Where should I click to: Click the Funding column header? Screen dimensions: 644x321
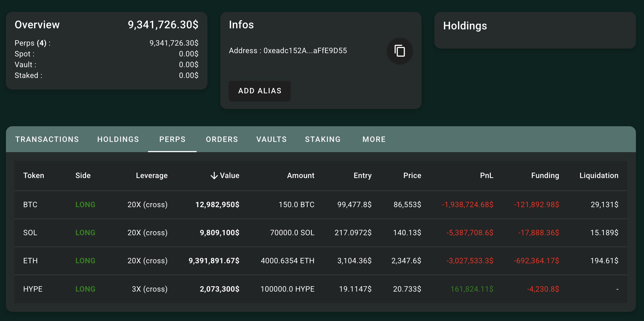pyautogui.click(x=545, y=176)
